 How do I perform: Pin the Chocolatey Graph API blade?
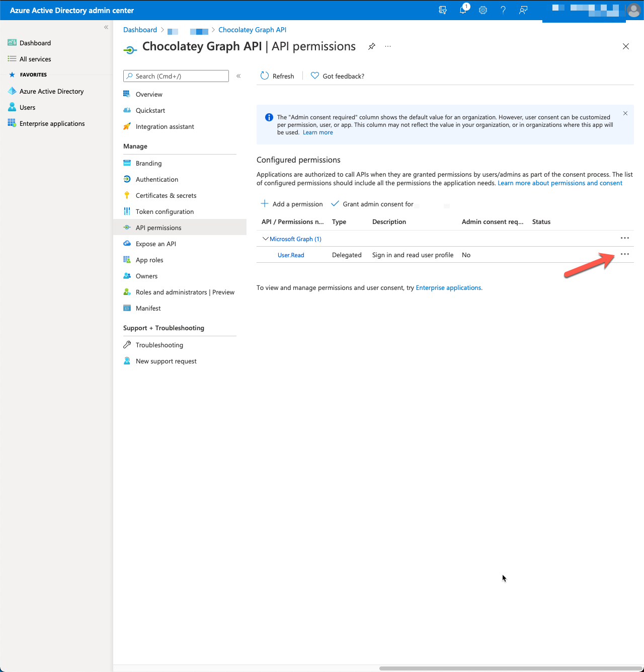371,46
